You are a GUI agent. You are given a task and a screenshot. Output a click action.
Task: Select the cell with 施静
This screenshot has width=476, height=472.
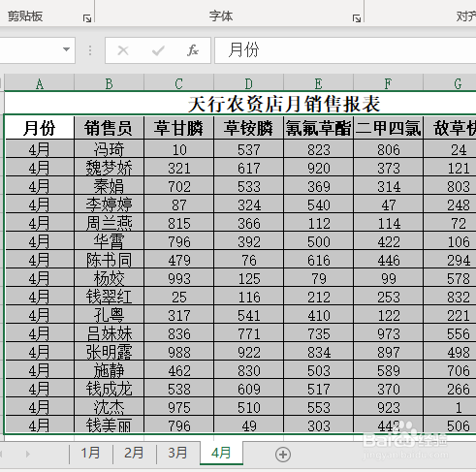coord(110,370)
